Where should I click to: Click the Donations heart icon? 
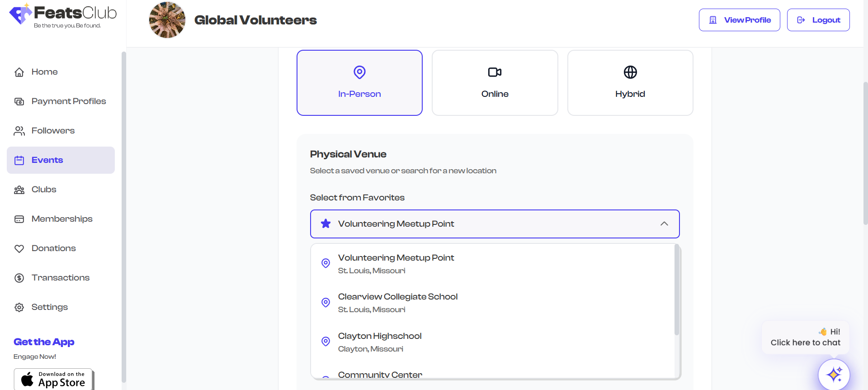pyautogui.click(x=19, y=248)
